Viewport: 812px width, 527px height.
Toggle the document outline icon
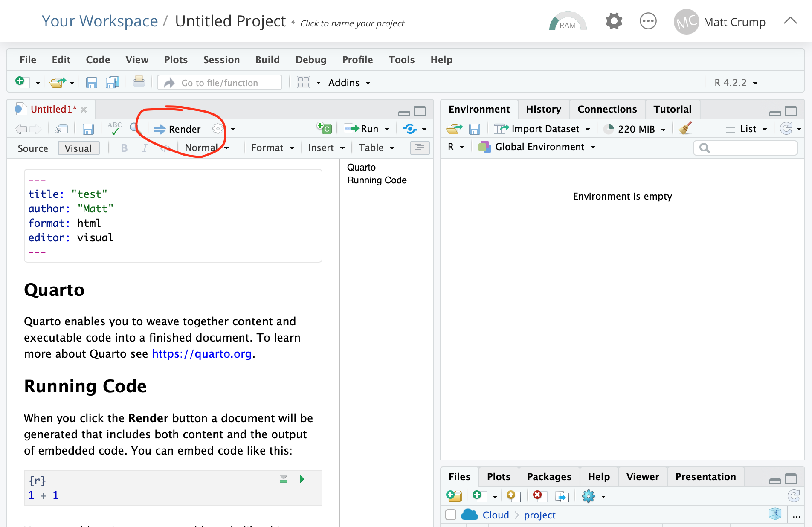420,148
